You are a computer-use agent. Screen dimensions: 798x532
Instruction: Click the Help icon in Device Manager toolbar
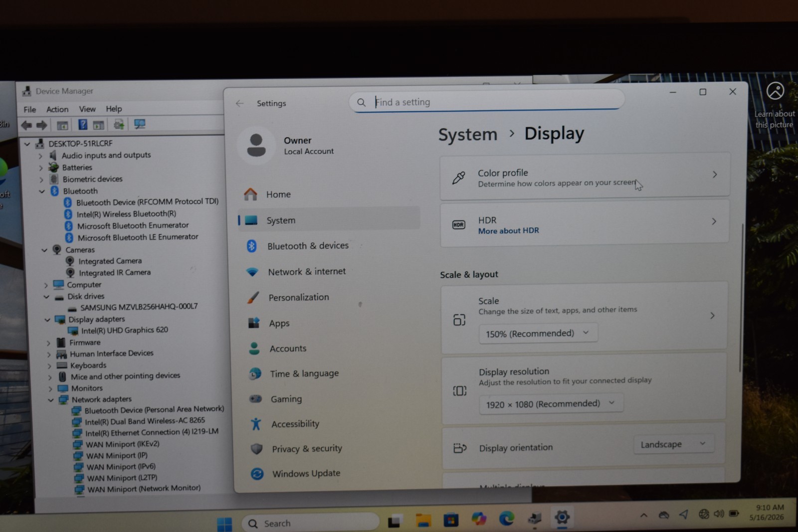coord(83,125)
